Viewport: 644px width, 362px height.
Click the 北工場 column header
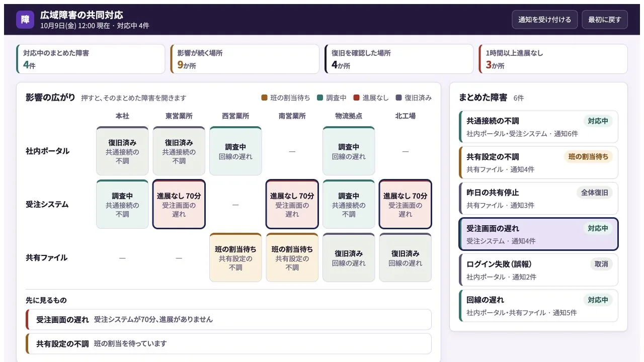[406, 116]
